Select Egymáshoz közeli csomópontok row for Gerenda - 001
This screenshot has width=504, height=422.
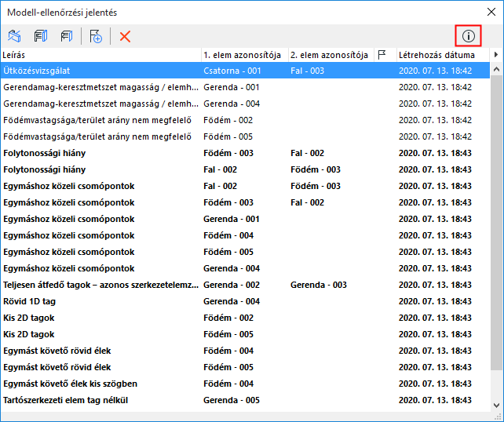point(245,219)
